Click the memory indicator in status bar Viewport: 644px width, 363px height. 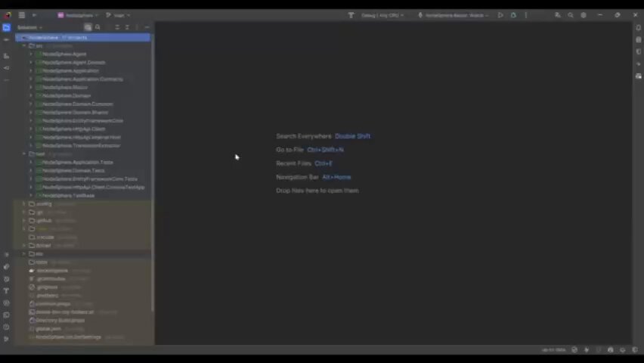coord(553,350)
